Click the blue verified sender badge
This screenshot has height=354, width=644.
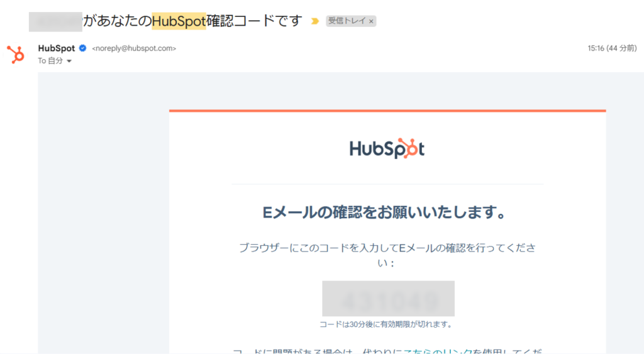coord(82,48)
